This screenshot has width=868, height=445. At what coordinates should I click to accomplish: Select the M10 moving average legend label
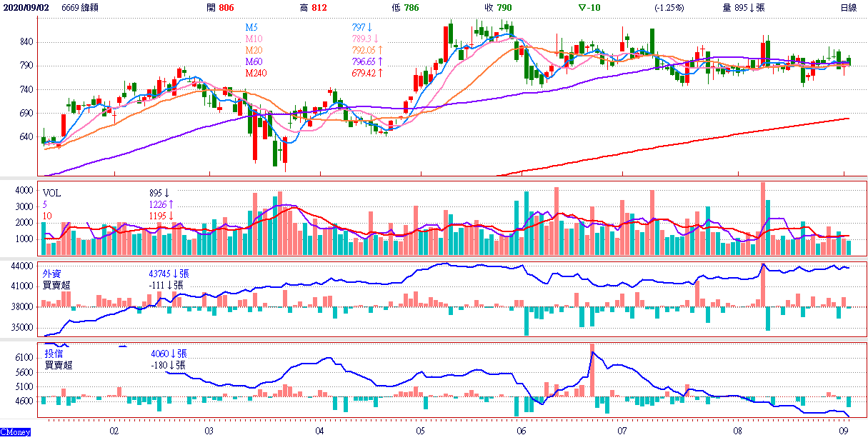(254, 39)
